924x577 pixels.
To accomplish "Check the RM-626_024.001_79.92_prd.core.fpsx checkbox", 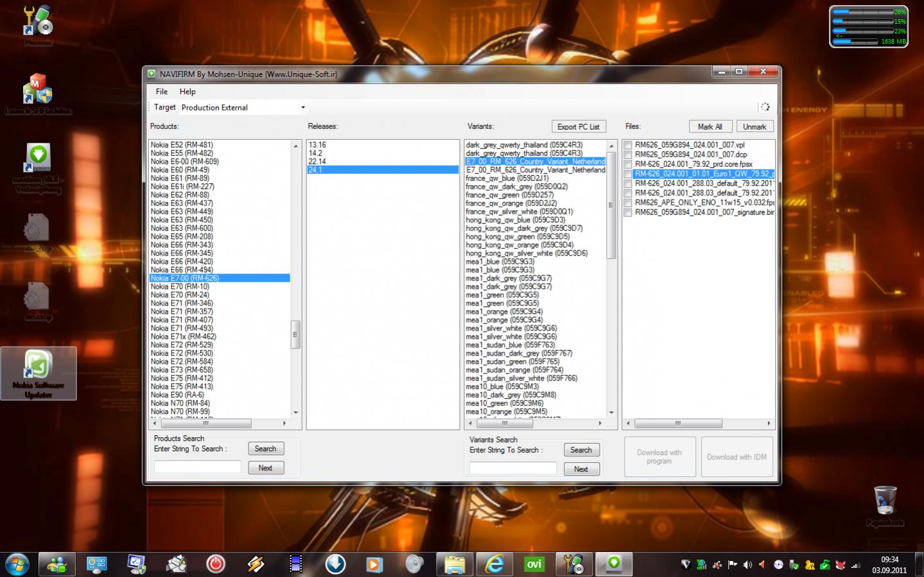I will (628, 165).
